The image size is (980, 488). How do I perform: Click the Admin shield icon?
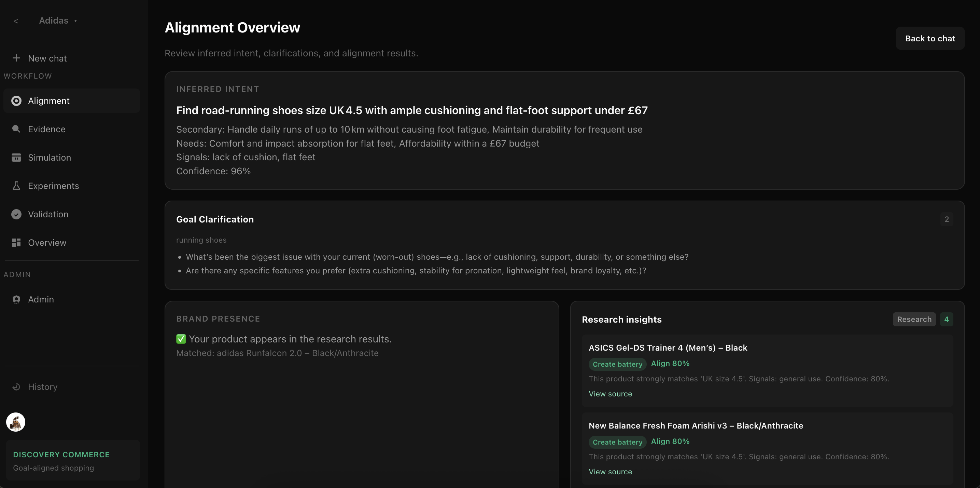[x=16, y=300]
